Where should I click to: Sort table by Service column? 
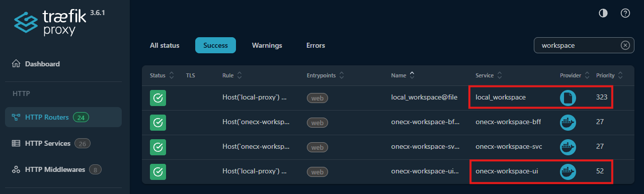click(x=489, y=75)
